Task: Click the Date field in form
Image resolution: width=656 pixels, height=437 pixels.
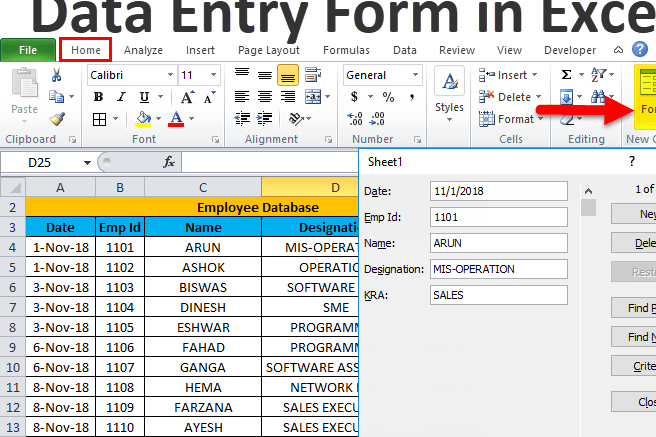Action: (499, 191)
